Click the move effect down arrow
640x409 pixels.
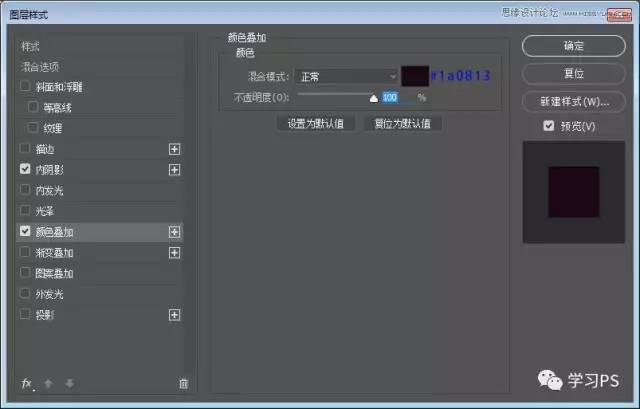70,383
